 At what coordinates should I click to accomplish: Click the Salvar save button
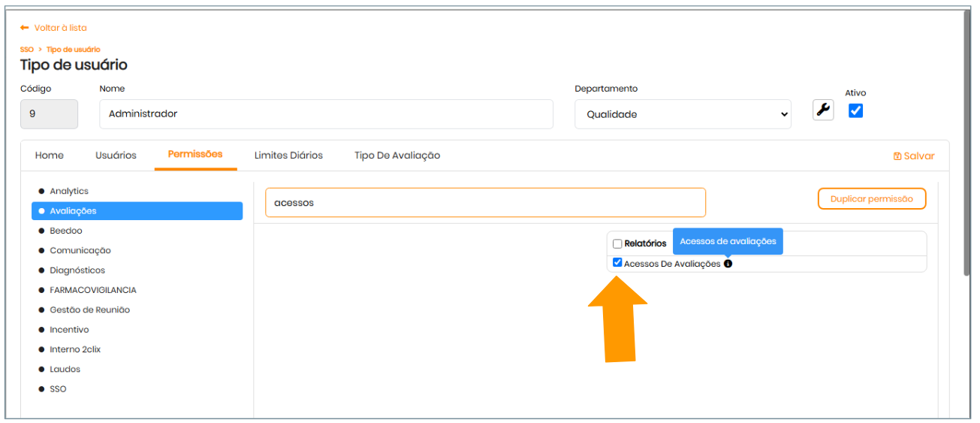click(x=914, y=156)
